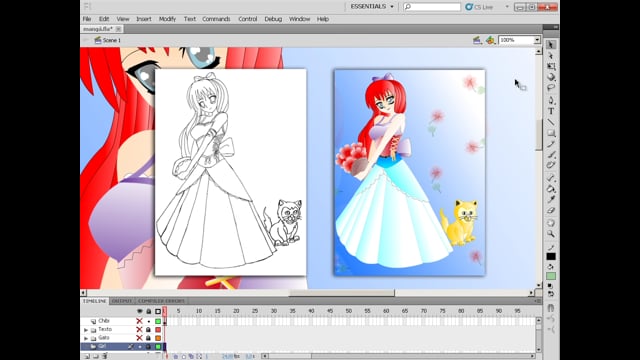The image size is (640, 360).
Task: Click New Layer icon in timeline
Action: pos(87,356)
